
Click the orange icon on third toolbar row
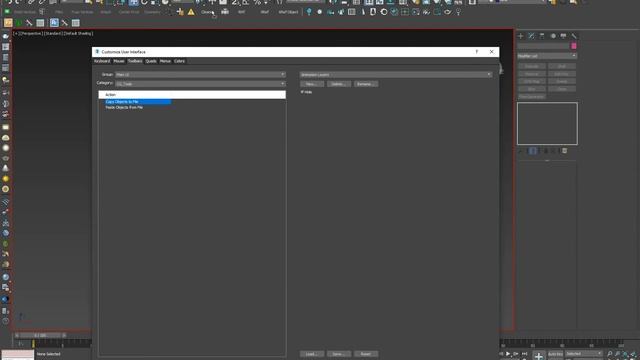8,23
